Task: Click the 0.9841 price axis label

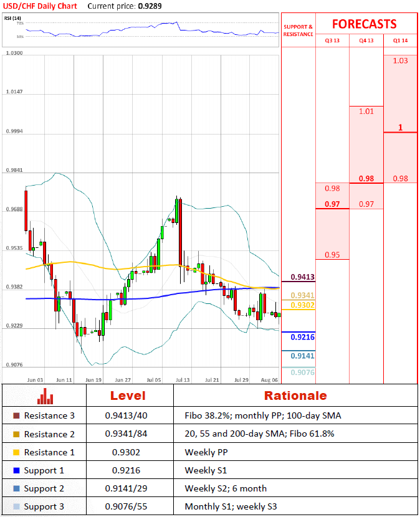Action: click(14, 170)
